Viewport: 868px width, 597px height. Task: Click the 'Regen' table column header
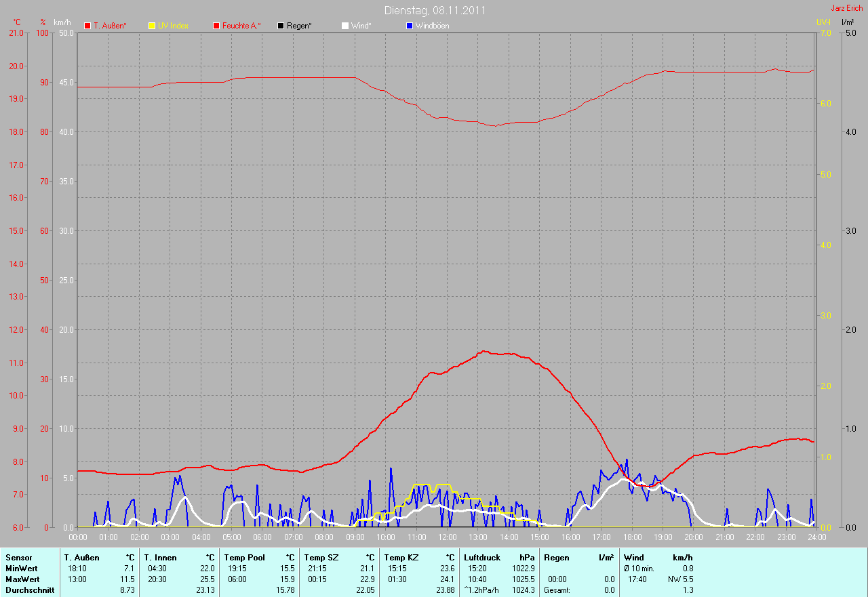point(555,557)
